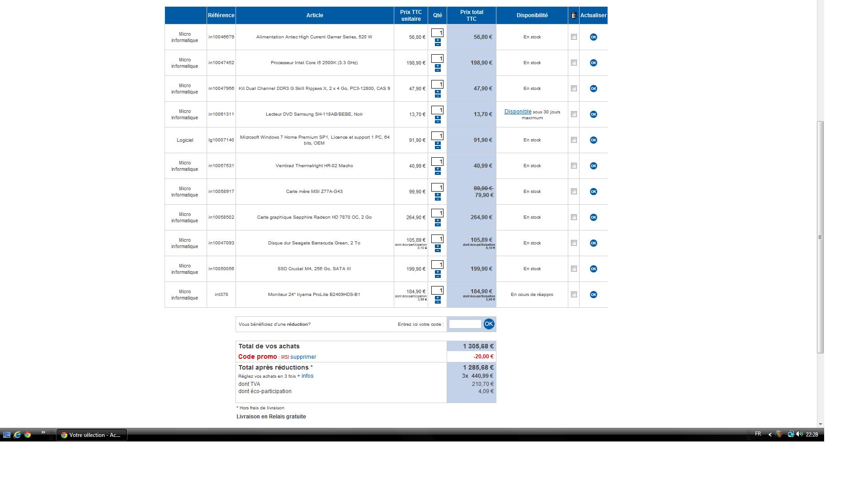Increase quantity of MSI Z77A-G43 motherboard

438,195
